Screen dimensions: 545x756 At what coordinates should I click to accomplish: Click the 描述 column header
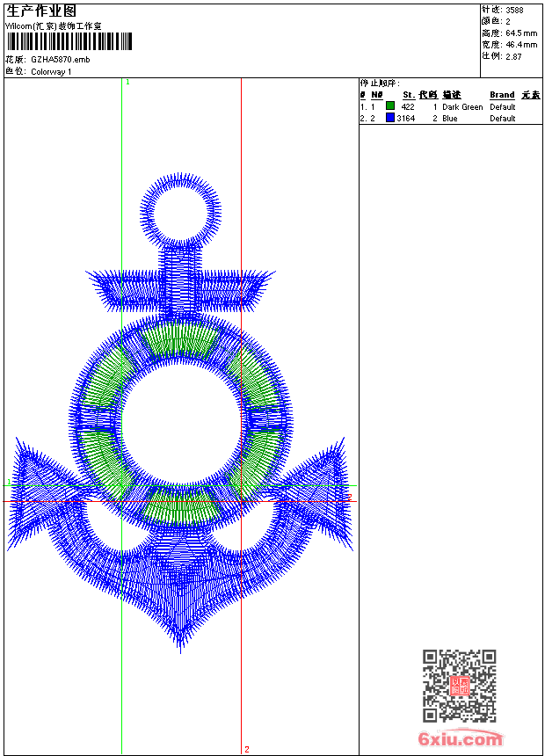[x=451, y=95]
